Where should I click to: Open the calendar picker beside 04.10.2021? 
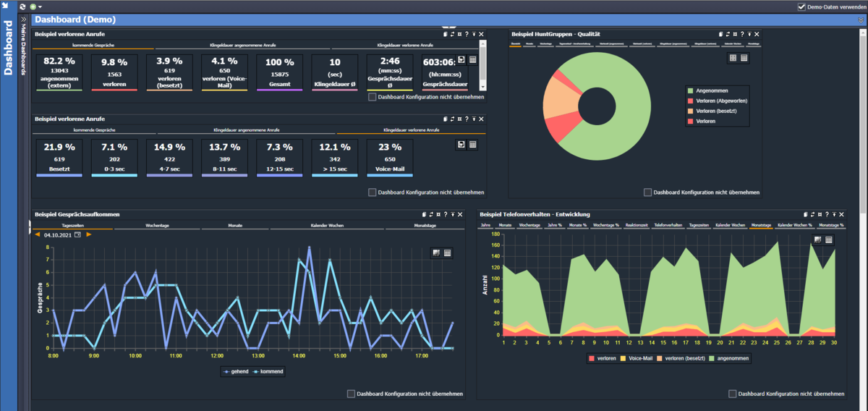coord(78,234)
